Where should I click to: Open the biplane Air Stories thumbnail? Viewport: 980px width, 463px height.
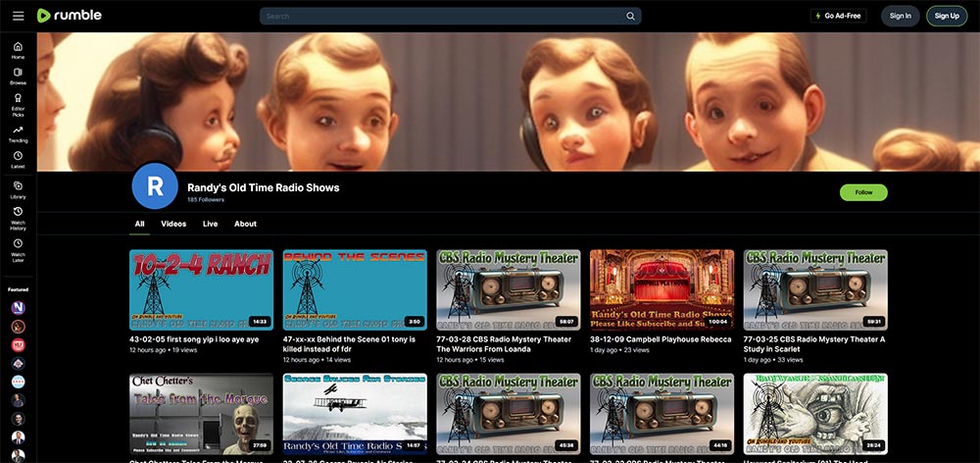tap(355, 414)
